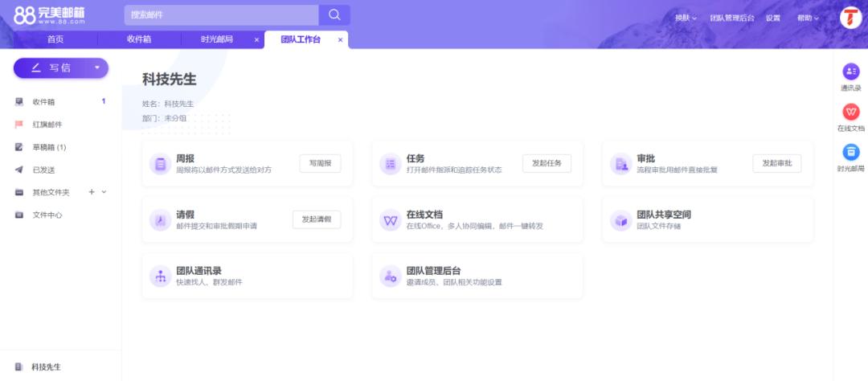Click the 团队通讯录 org chart icon
The height and width of the screenshot is (381, 868).
pos(161,277)
